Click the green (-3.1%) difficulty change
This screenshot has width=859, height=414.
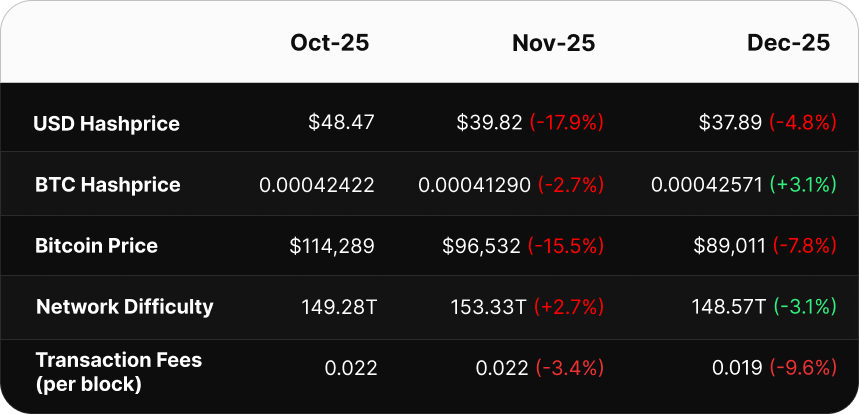tap(803, 307)
